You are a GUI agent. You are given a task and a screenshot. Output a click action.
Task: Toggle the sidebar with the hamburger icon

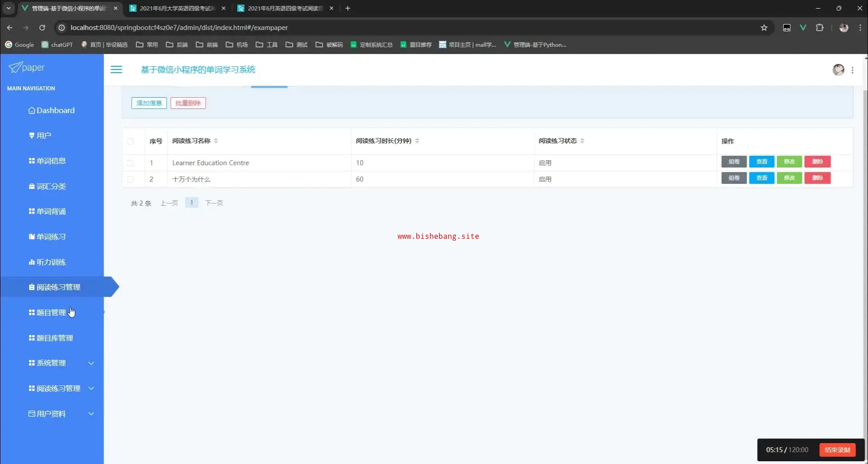[117, 69]
